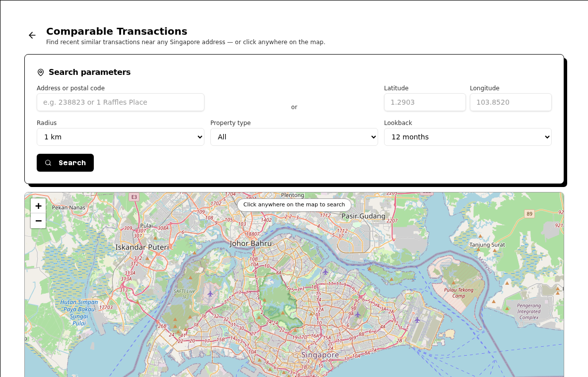Click the Latitude input field
This screenshot has height=377, width=588.
click(425, 102)
